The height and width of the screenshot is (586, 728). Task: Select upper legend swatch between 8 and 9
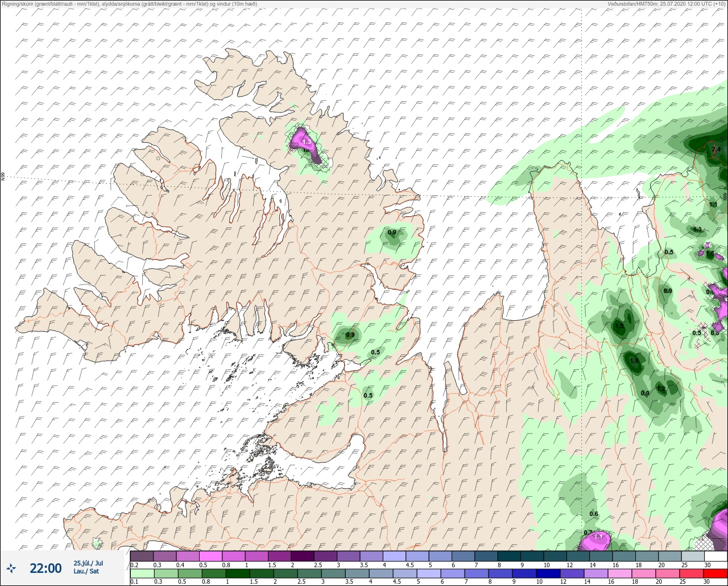pos(509,556)
